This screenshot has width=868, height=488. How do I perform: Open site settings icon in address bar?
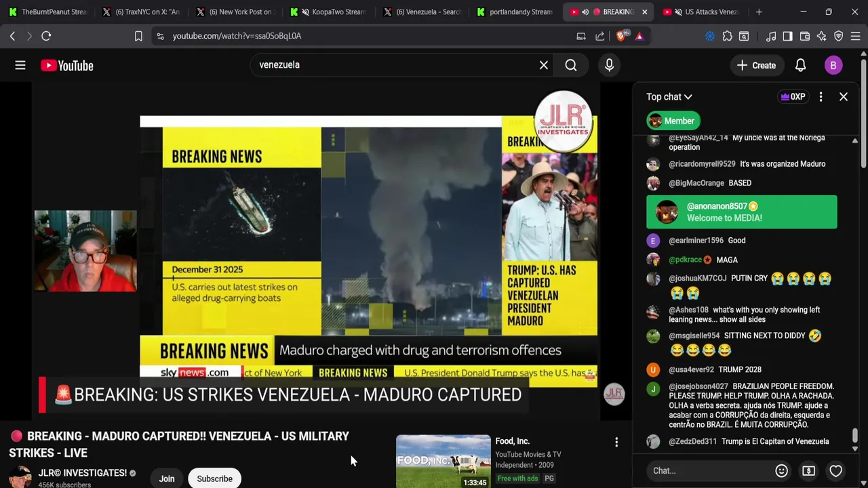coord(160,36)
